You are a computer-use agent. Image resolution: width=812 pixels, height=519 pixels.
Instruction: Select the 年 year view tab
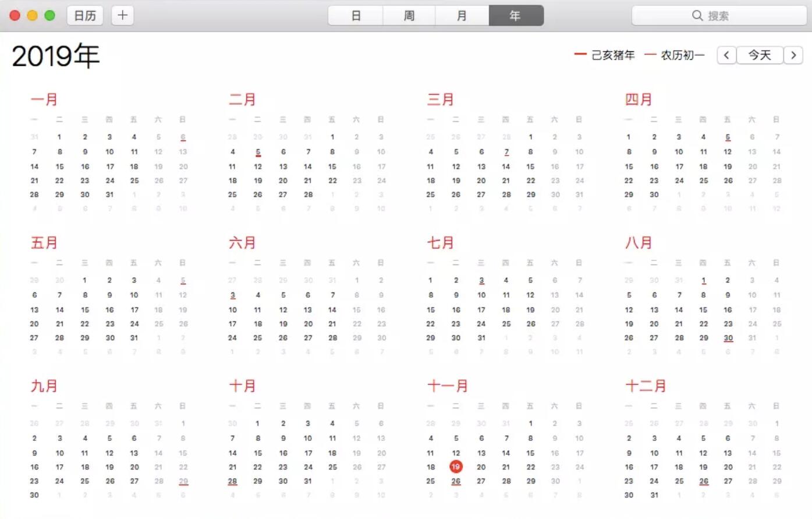(516, 16)
